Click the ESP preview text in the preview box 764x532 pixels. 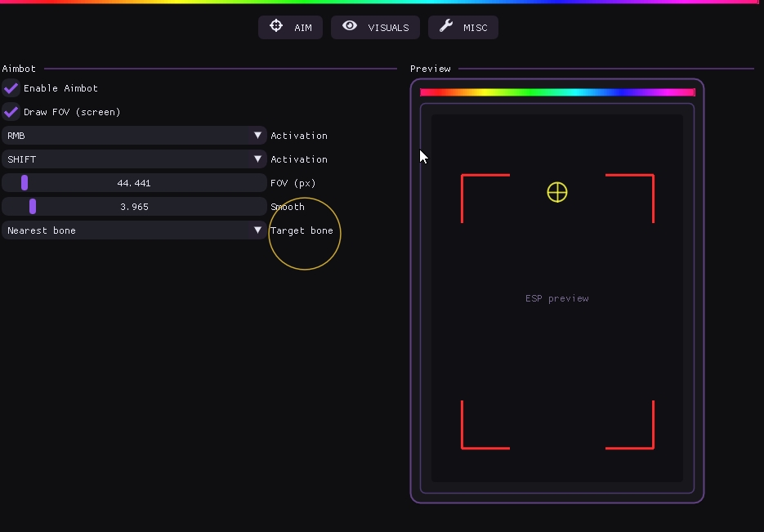[557, 298]
